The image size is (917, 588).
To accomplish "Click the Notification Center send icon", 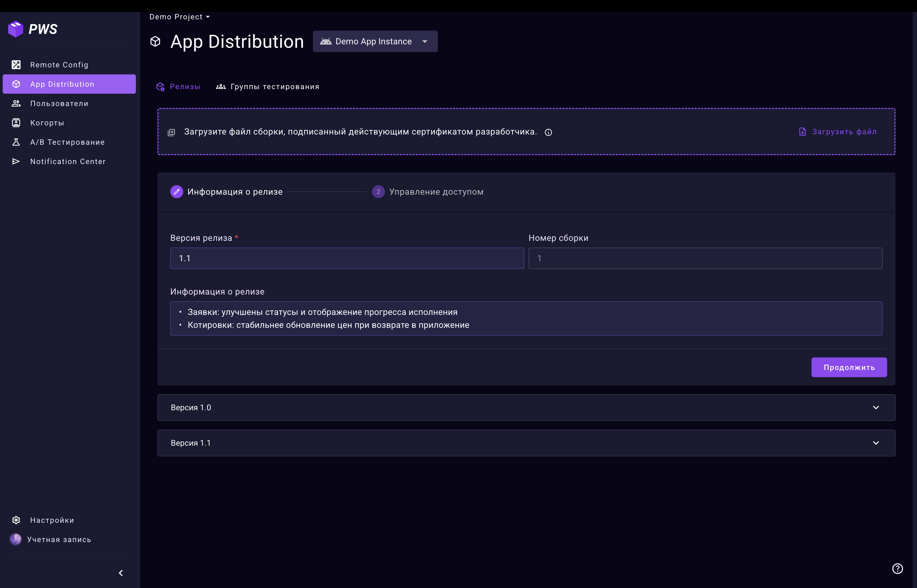I will pos(16,162).
